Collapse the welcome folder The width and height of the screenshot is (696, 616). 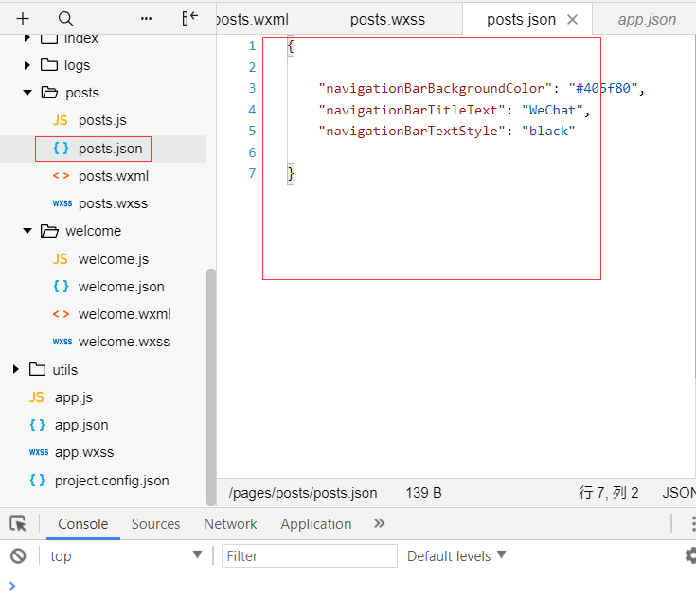28,231
